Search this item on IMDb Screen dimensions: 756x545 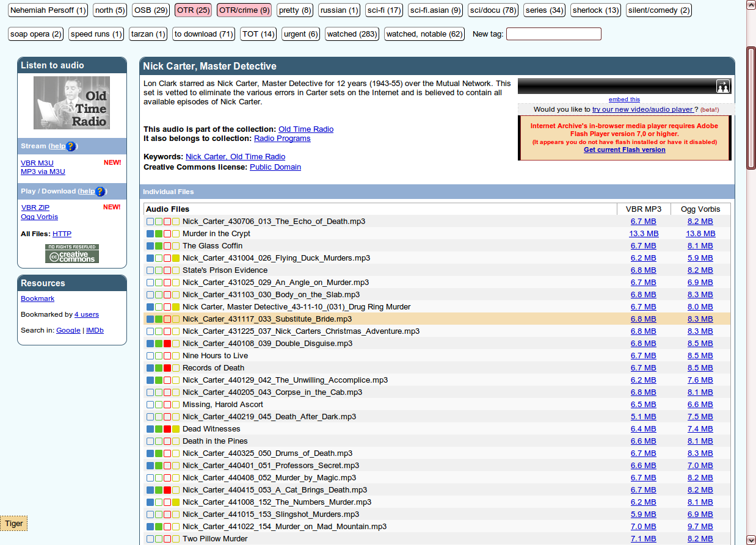coord(95,330)
